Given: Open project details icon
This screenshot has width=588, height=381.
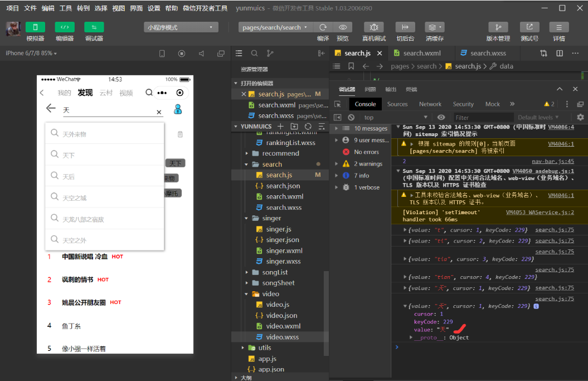Looking at the screenshot, I should point(559,27).
